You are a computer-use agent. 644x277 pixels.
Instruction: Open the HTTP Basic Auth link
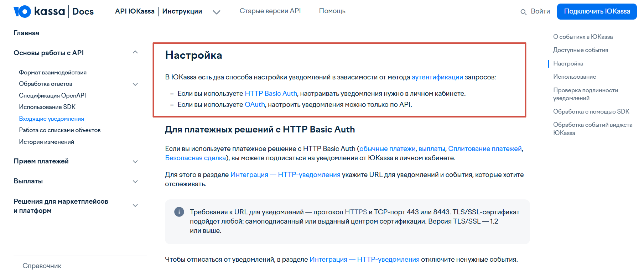point(271,93)
